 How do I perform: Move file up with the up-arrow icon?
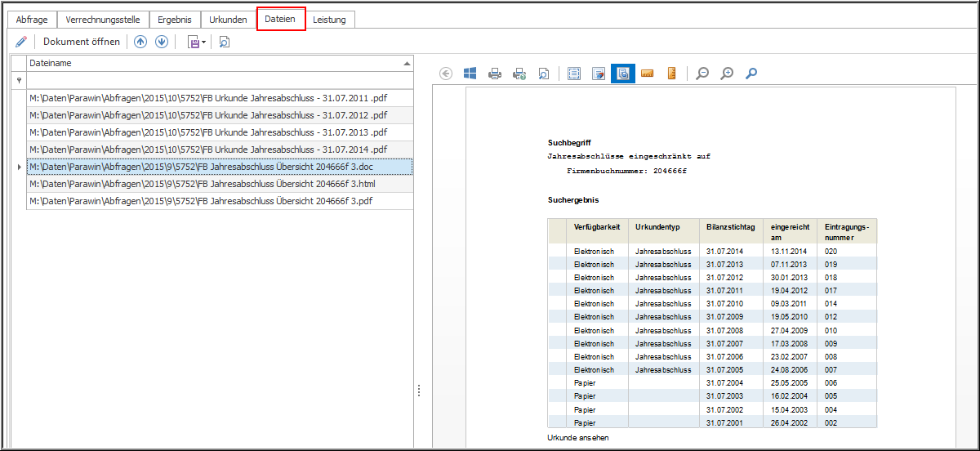point(140,42)
